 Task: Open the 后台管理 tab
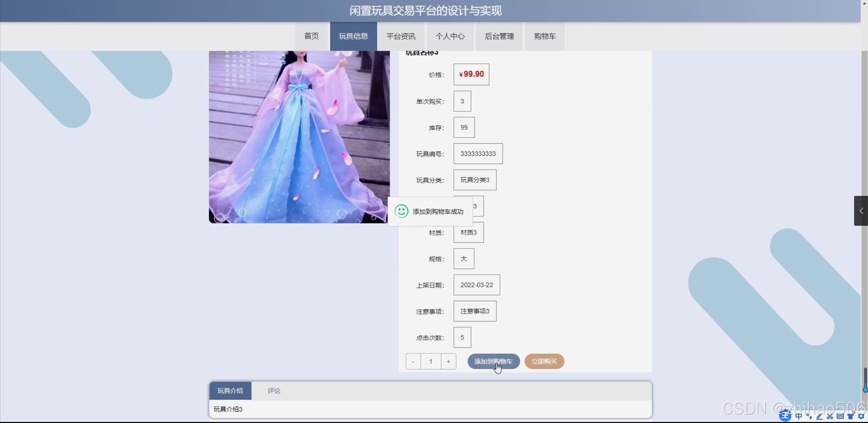click(499, 36)
